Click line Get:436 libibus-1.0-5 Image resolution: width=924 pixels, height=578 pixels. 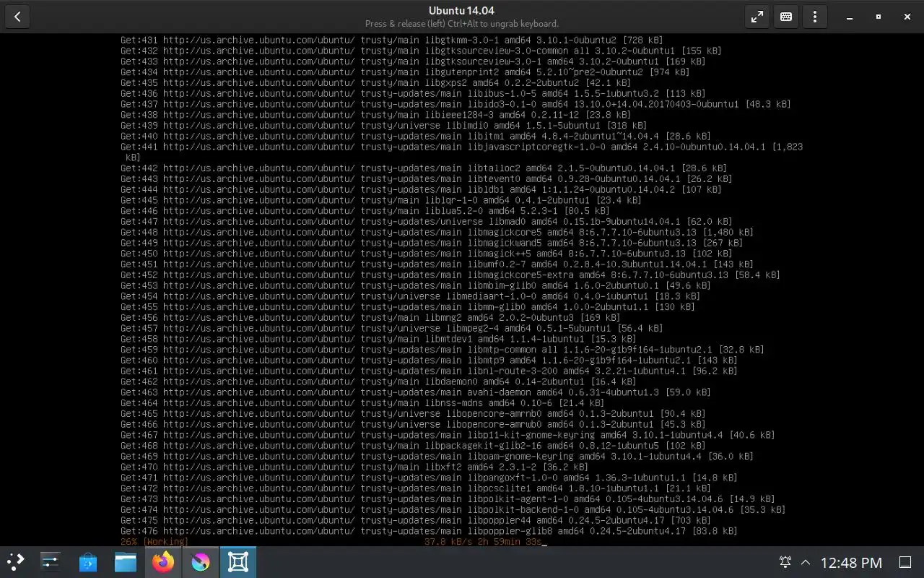coord(413,94)
